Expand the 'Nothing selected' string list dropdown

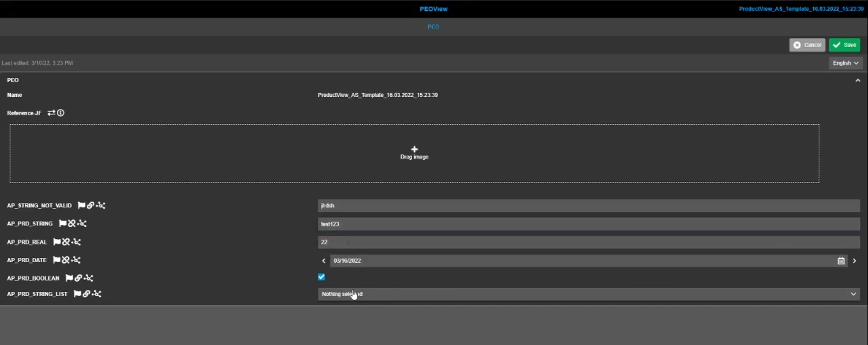588,294
